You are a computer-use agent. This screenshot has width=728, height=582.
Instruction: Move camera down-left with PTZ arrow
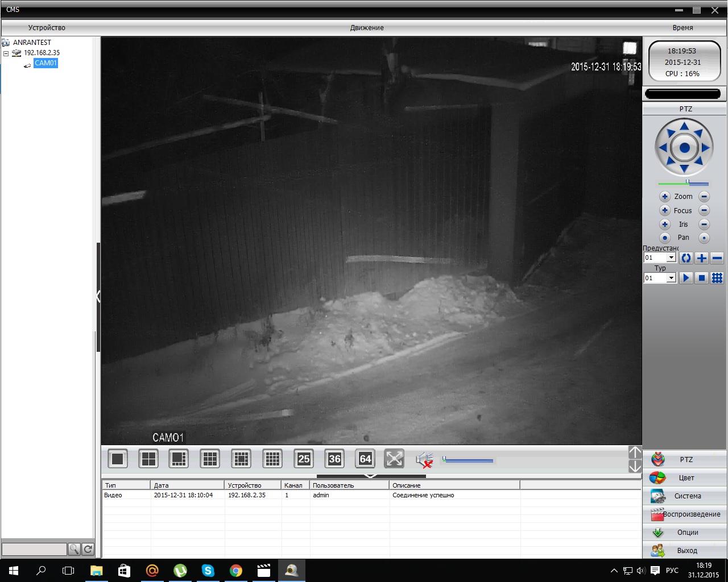[670, 162]
